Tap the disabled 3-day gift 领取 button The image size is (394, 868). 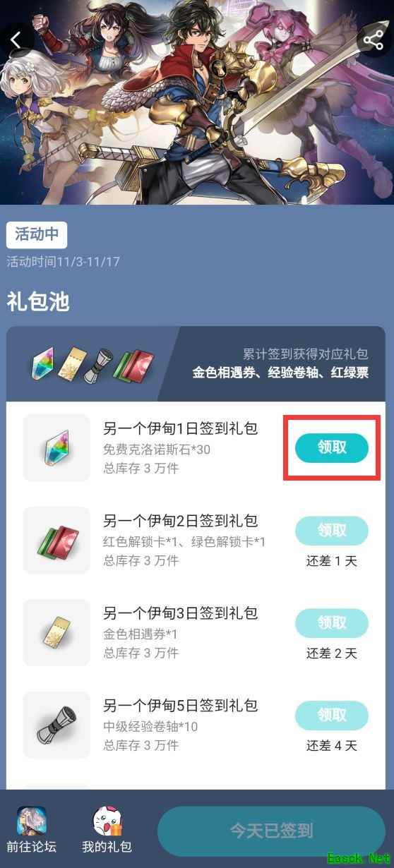click(x=332, y=623)
